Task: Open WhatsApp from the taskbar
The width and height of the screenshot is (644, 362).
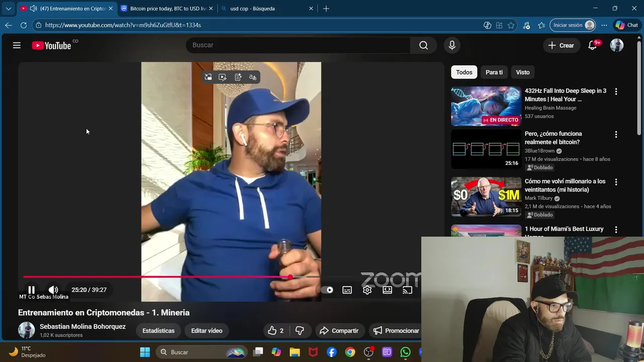Action: [406, 352]
